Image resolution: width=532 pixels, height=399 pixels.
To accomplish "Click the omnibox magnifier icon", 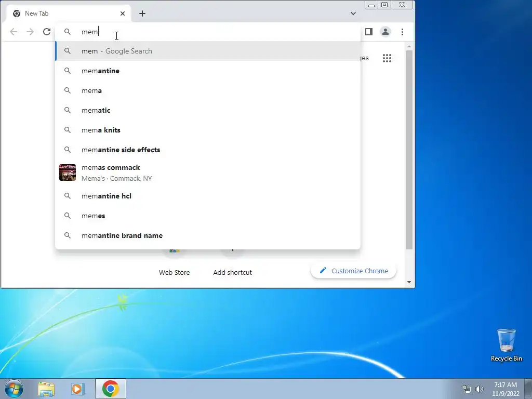I will pos(68,32).
